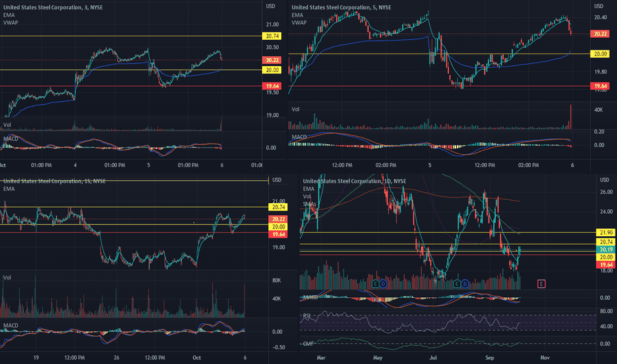The image size is (617, 364).
Task: Click the VWAP indicator label on the 3-minute chart
Action: point(11,23)
